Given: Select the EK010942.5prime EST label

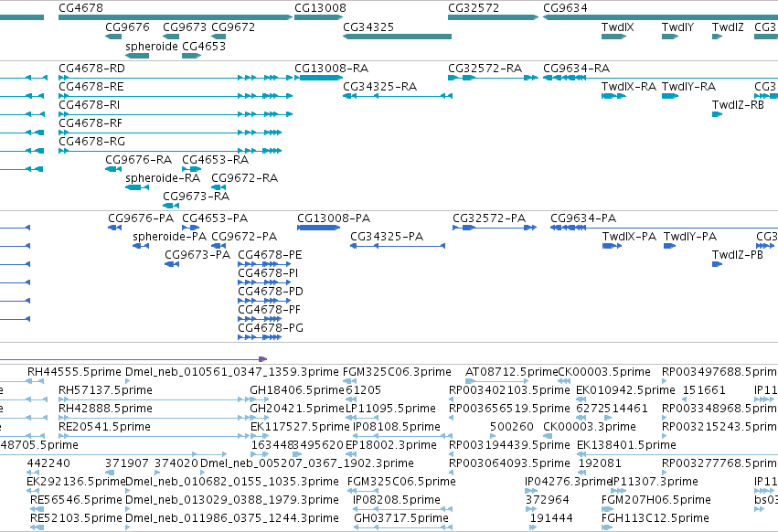Looking at the screenshot, I should pyautogui.click(x=625, y=390).
